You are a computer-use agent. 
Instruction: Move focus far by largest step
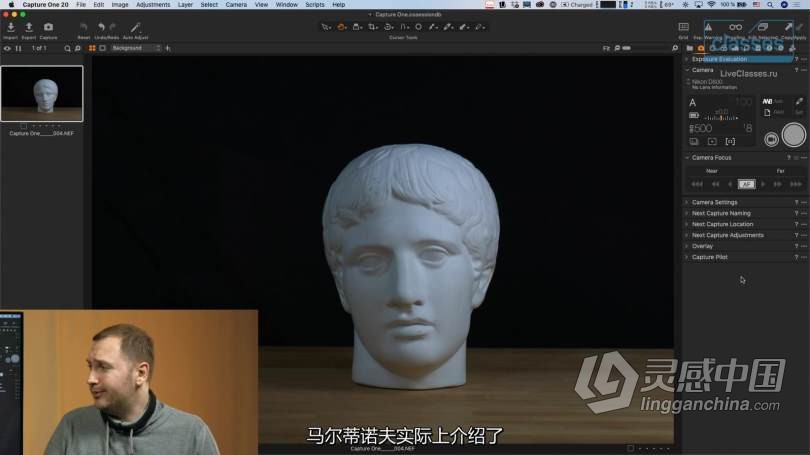796,184
